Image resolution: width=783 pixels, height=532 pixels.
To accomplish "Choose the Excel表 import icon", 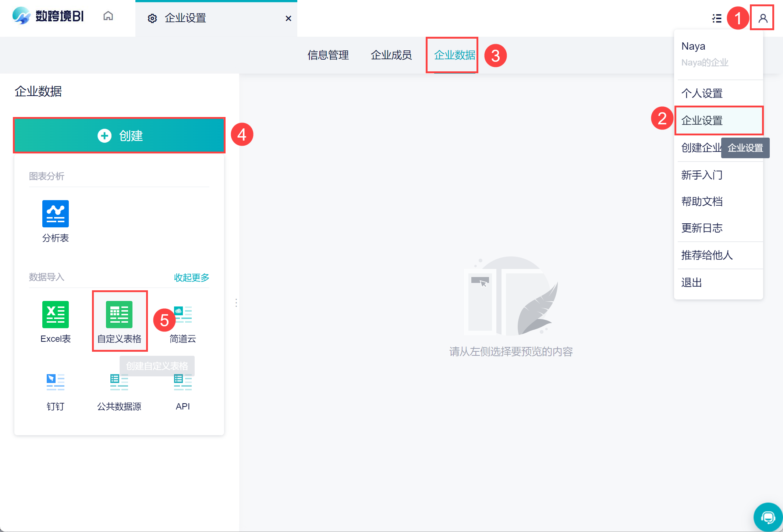I will tap(56, 315).
